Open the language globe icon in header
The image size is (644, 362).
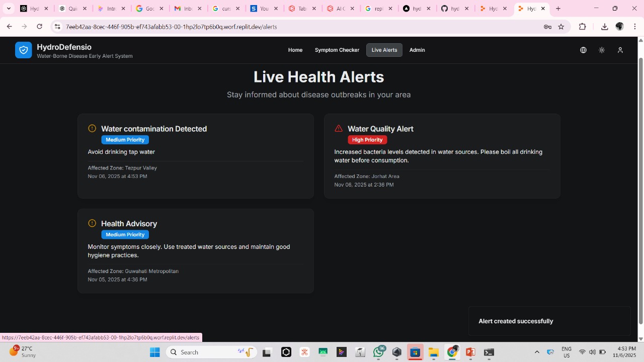[583, 50]
